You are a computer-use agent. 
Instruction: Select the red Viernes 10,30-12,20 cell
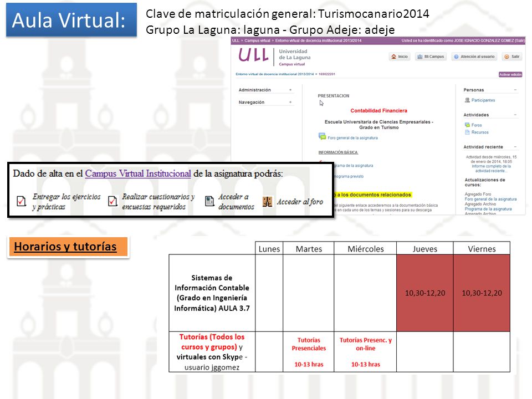click(x=482, y=293)
